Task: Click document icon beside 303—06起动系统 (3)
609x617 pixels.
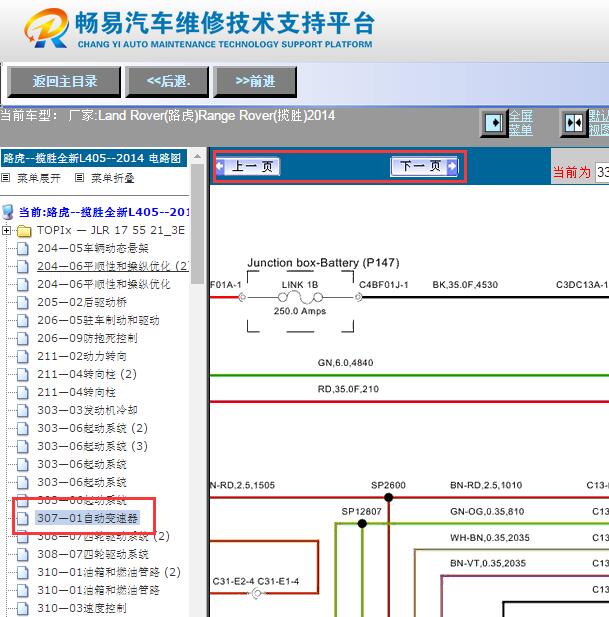Action: [x=23, y=447]
